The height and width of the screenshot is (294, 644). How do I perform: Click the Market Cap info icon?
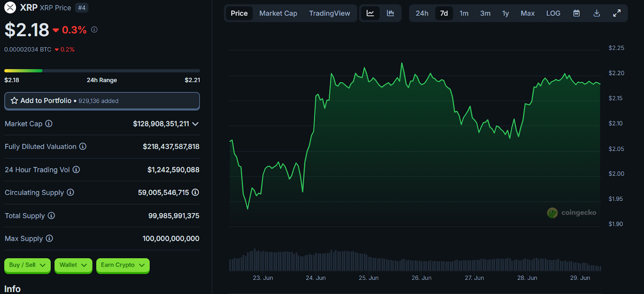tap(49, 124)
